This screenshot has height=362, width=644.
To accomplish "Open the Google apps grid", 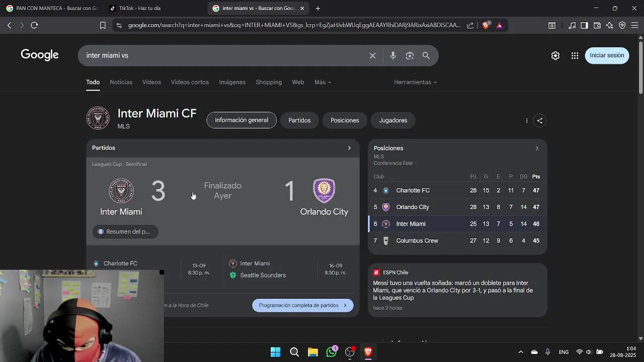I will pyautogui.click(x=575, y=56).
